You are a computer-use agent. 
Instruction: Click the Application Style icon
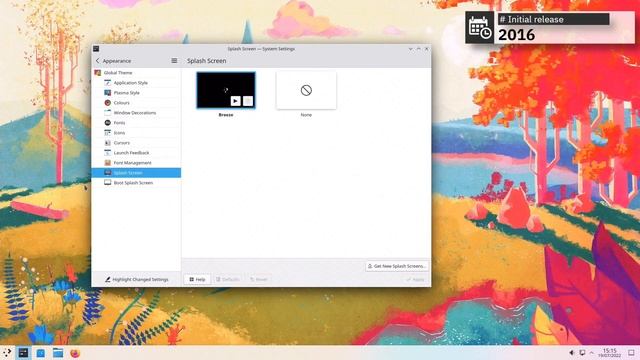pos(107,83)
